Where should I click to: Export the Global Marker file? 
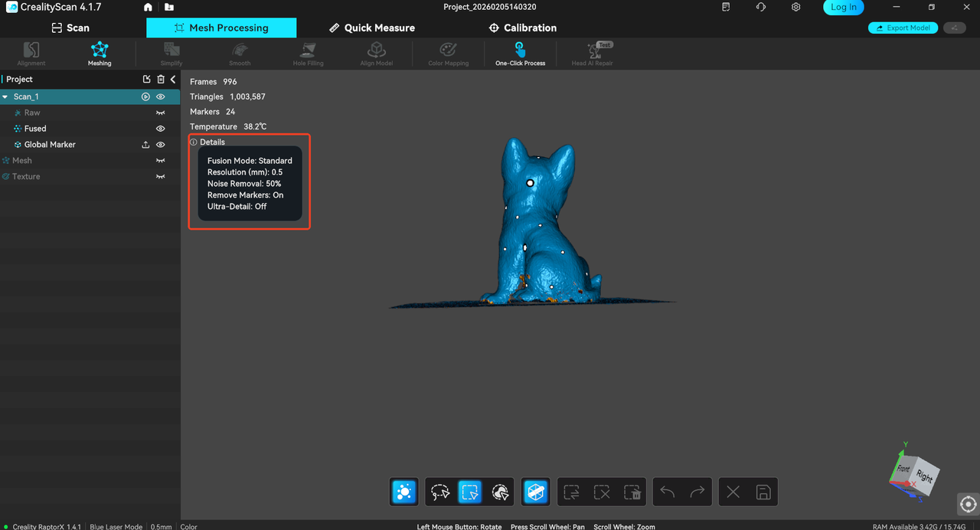point(145,145)
